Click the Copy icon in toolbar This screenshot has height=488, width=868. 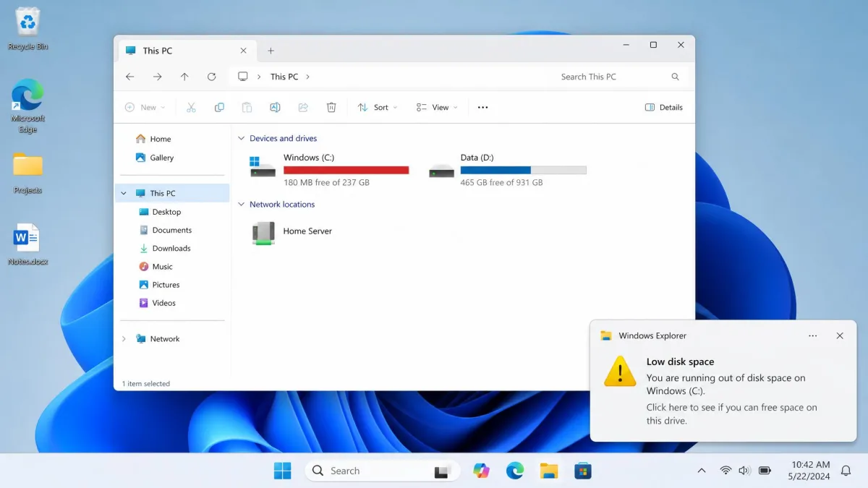219,107
